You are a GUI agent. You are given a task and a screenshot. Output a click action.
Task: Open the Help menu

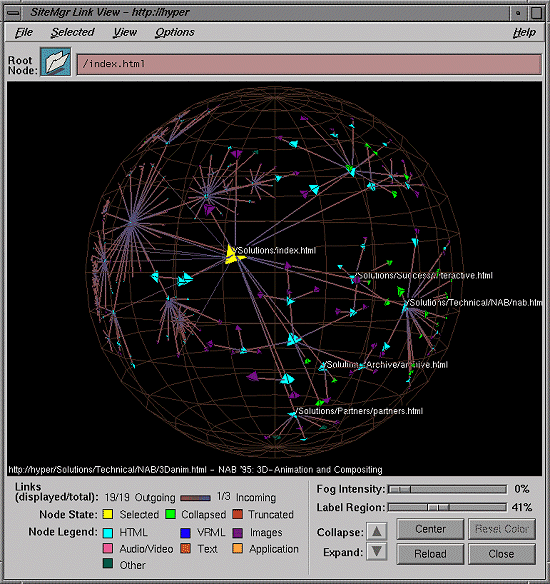tap(524, 33)
